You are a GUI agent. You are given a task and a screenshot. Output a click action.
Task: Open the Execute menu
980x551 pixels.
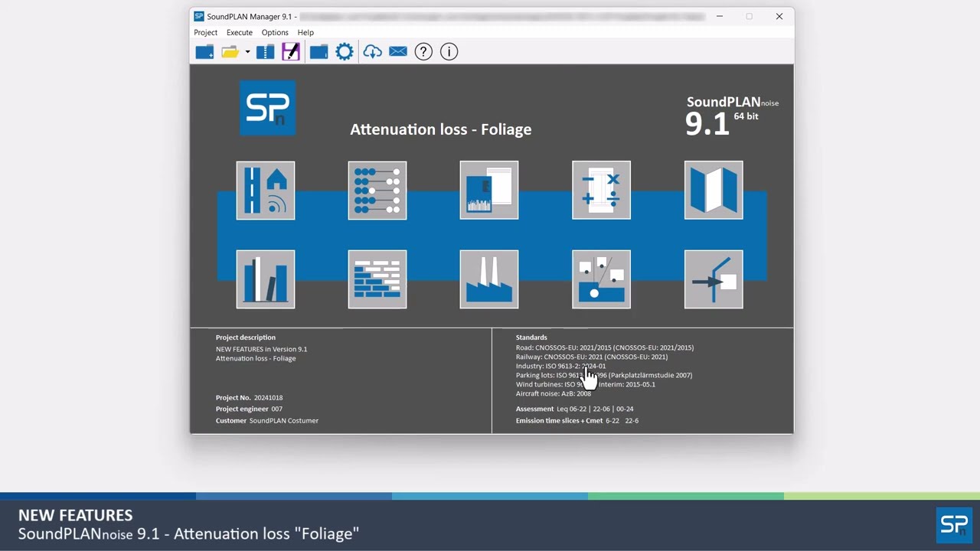(239, 32)
